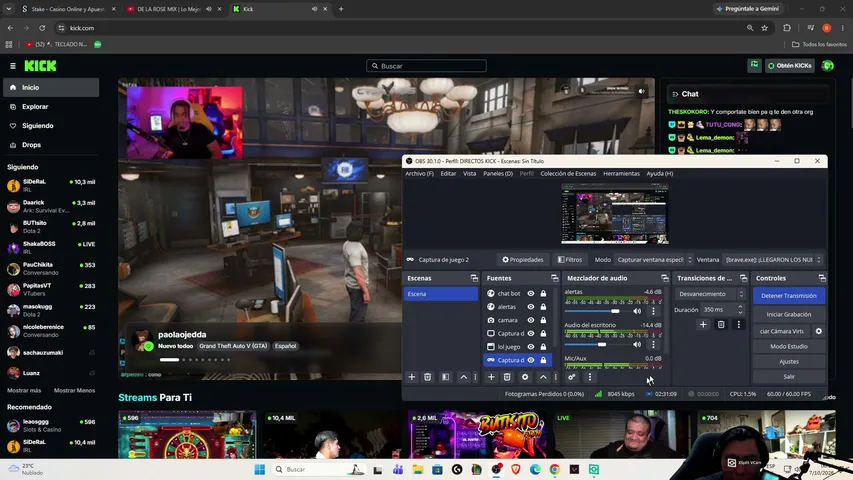The width and height of the screenshot is (853, 480).
Task: Unlock the alertas source
Action: [x=543, y=307]
